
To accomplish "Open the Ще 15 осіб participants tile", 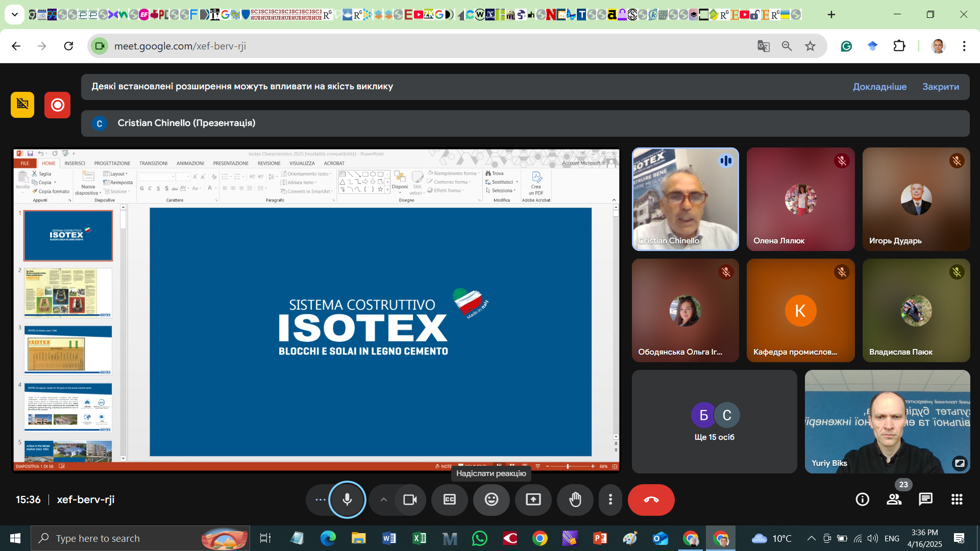I will point(715,421).
